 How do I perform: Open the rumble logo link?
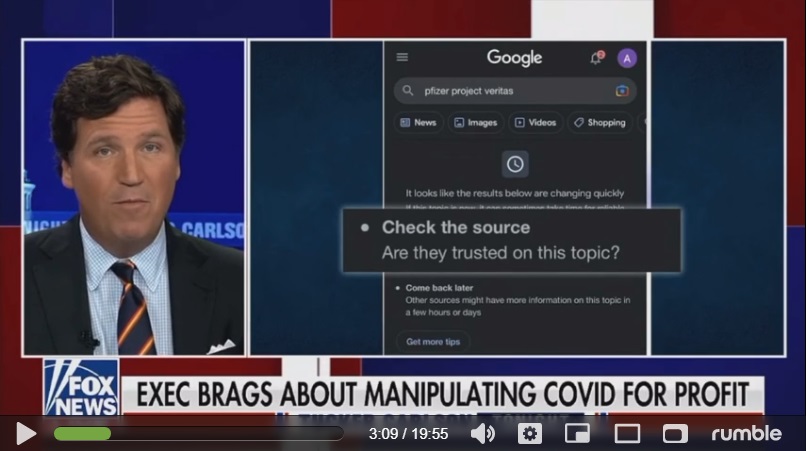(746, 434)
